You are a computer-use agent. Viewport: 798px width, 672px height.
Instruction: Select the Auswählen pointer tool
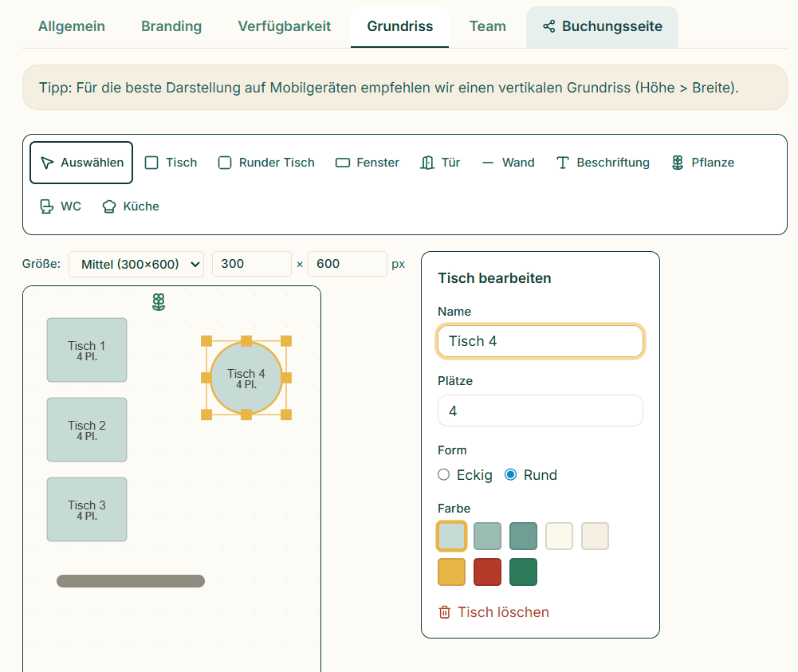[x=81, y=163]
